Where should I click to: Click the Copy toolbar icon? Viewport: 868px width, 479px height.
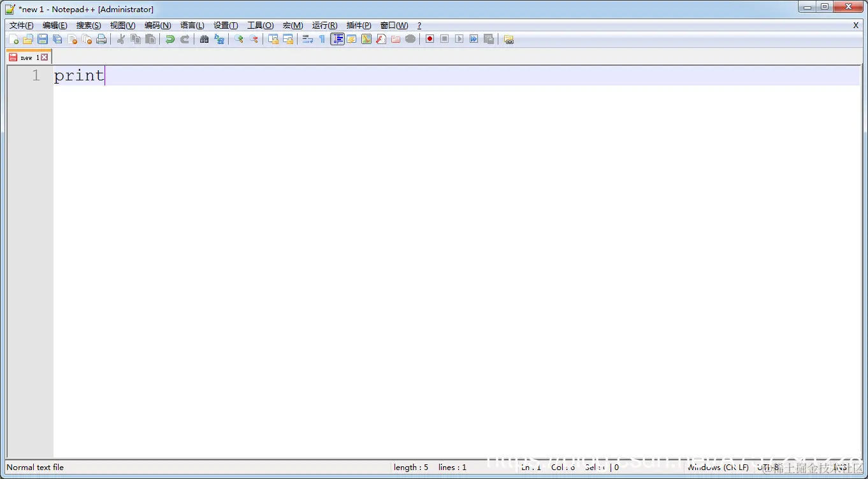[136, 39]
